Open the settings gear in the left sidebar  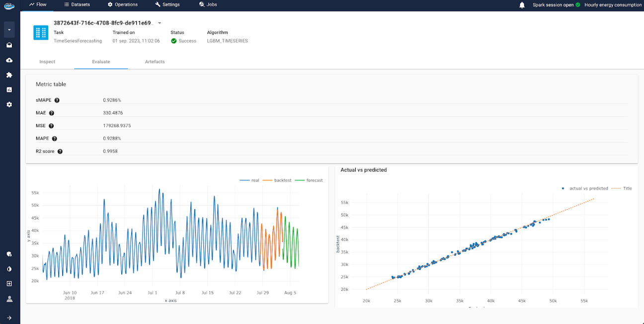(9, 104)
